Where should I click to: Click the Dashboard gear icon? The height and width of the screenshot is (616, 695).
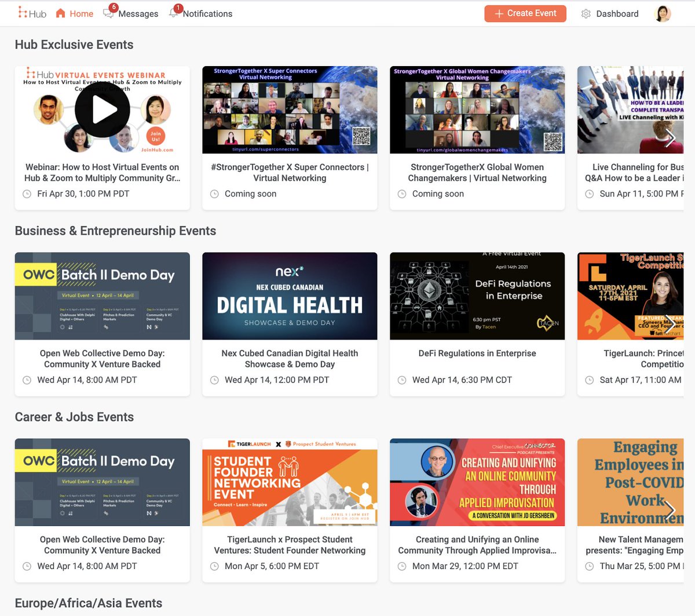pos(586,13)
